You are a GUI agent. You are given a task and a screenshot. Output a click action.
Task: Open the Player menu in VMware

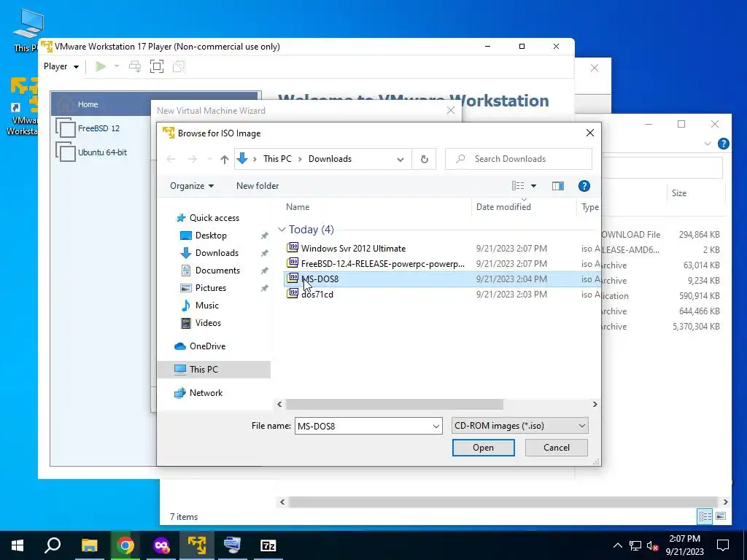point(61,66)
